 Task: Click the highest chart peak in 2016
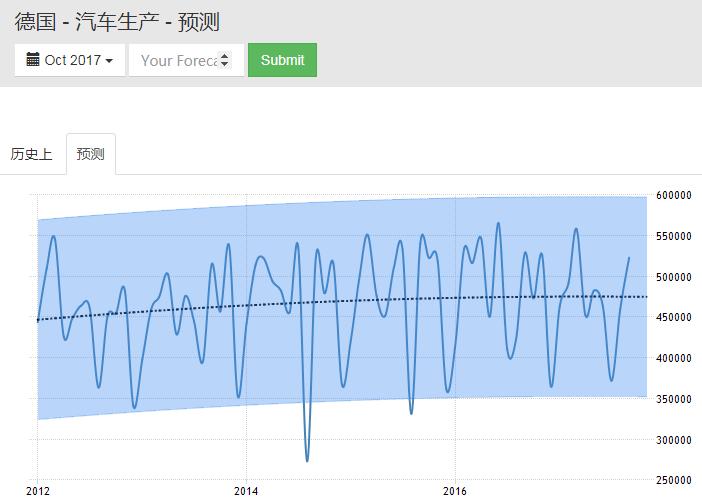click(498, 223)
